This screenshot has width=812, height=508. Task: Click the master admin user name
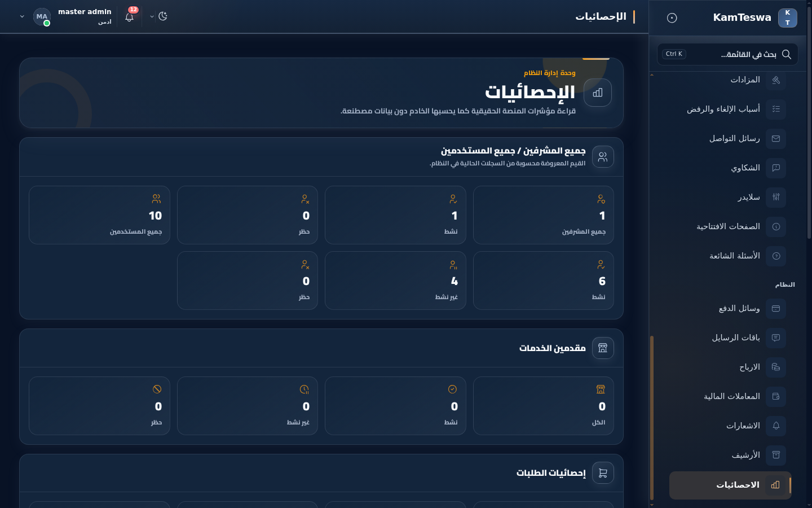click(85, 12)
